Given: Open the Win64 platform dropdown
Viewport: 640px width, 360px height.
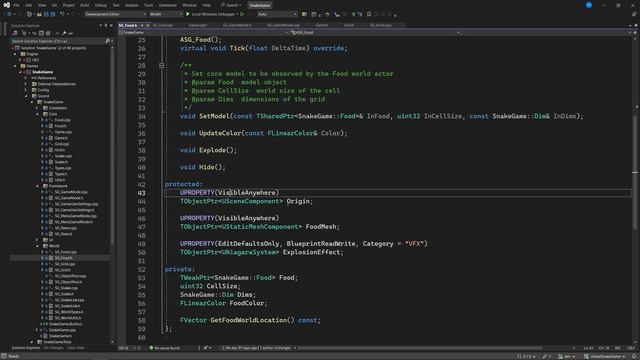Looking at the screenshot, I should click(x=166, y=14).
